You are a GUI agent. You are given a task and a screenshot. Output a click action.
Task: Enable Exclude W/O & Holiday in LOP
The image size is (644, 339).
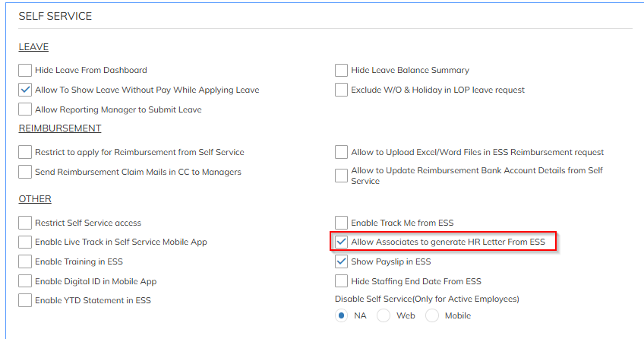[x=342, y=90]
